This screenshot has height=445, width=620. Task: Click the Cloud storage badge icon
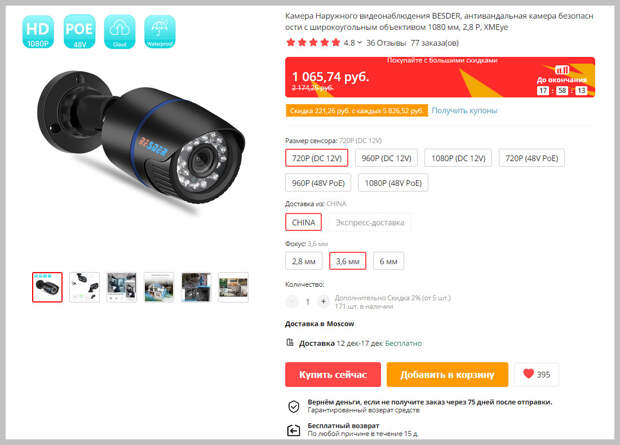119,32
